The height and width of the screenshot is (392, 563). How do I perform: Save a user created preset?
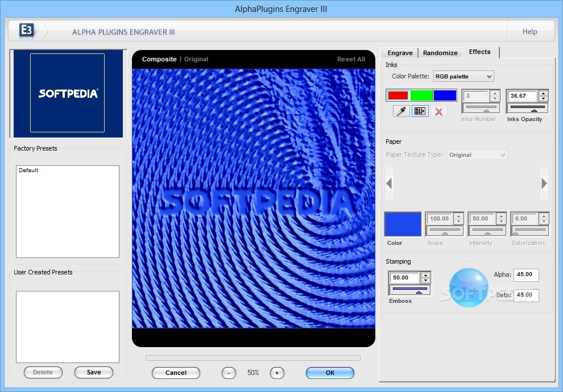(x=94, y=372)
